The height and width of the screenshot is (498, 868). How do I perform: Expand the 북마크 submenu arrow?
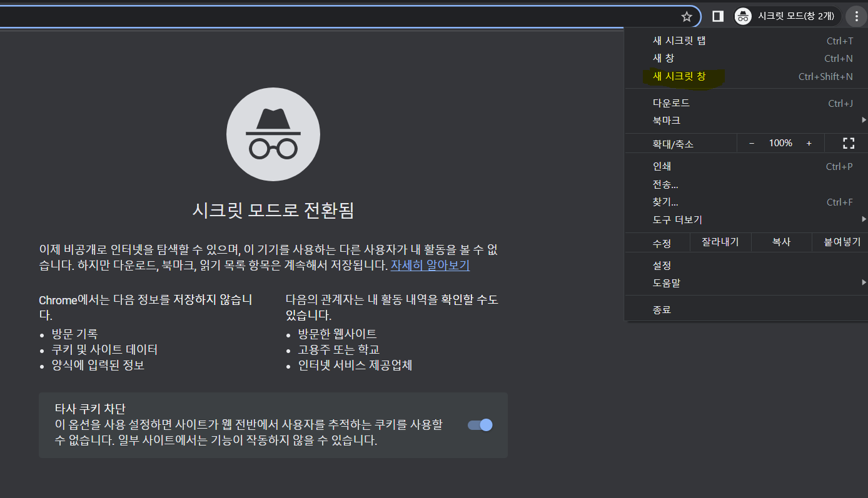[x=865, y=120]
